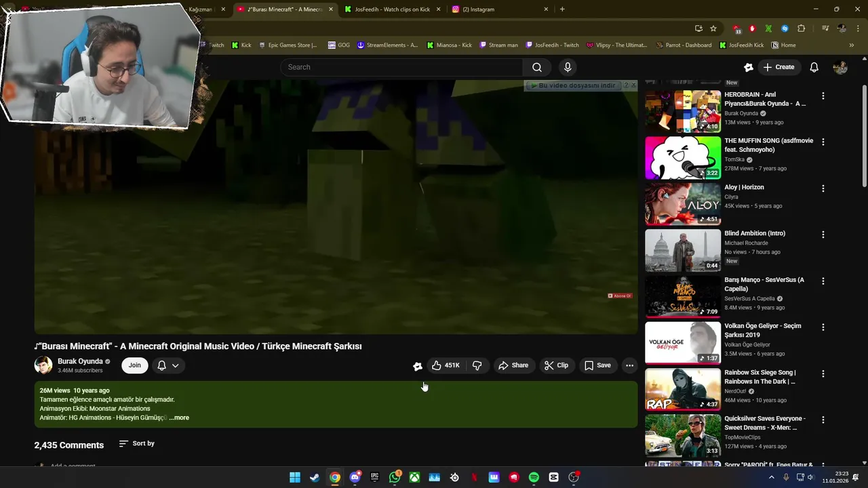
Task: Show all hidden bookmarks chevron
Action: [x=852, y=45]
